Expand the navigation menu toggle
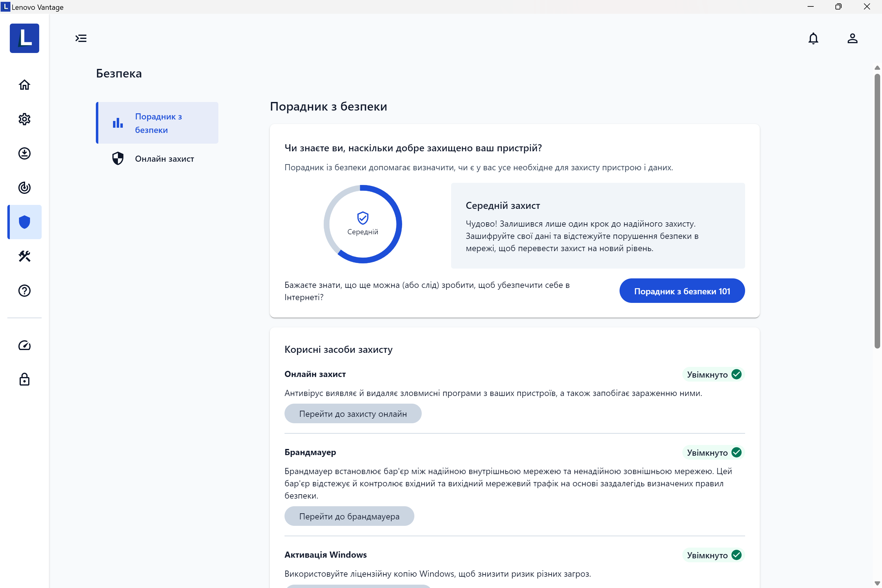The width and height of the screenshot is (882, 588). coord(81,38)
